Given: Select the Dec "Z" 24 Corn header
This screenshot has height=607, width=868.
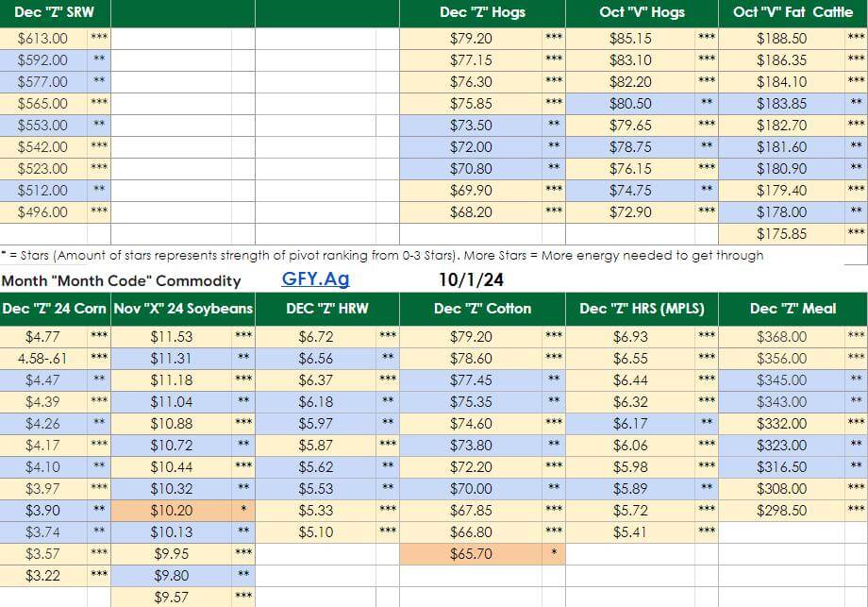Looking at the screenshot, I should click(x=56, y=309).
